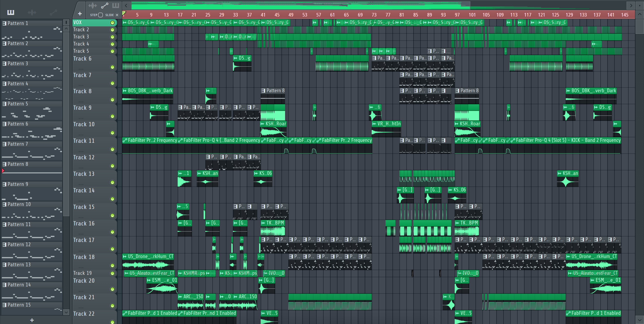Select the VOX track header
This screenshot has width=644, height=324.
[x=94, y=23]
